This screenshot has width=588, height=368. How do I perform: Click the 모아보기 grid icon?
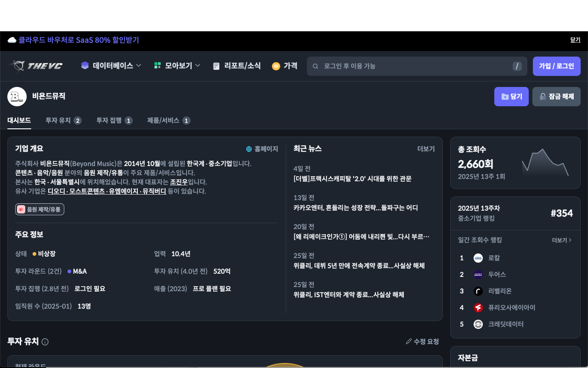pyautogui.click(x=158, y=66)
